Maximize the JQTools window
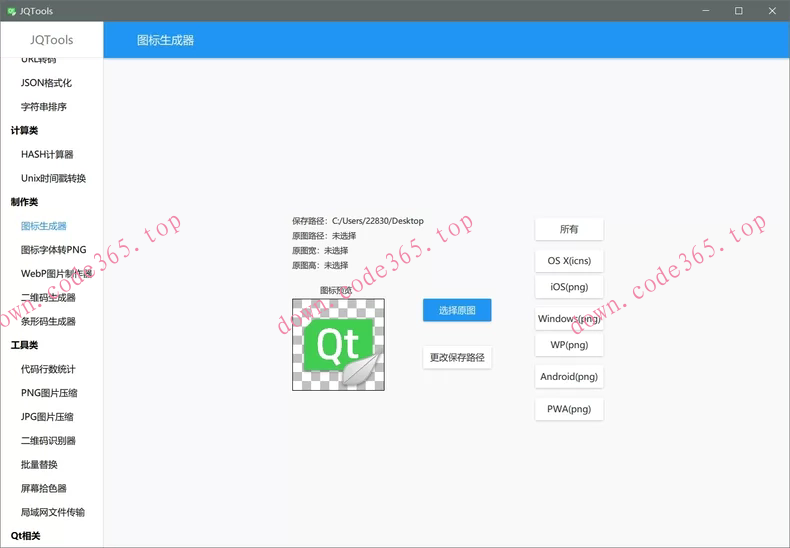 click(739, 11)
